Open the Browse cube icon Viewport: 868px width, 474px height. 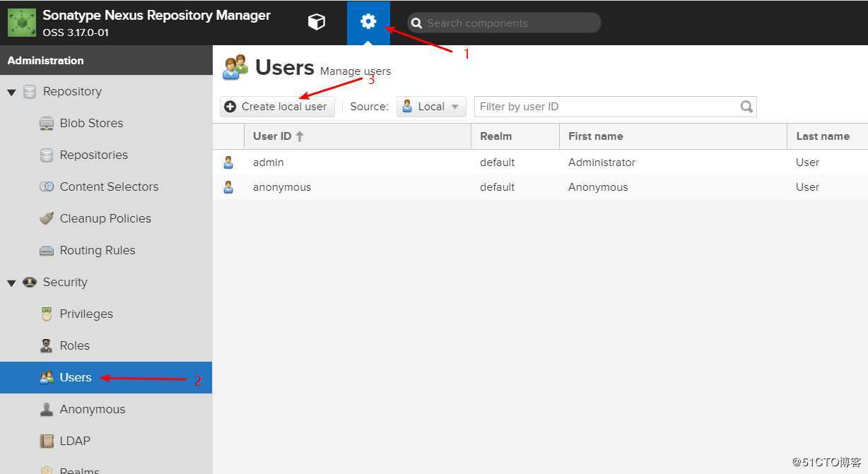tap(317, 23)
